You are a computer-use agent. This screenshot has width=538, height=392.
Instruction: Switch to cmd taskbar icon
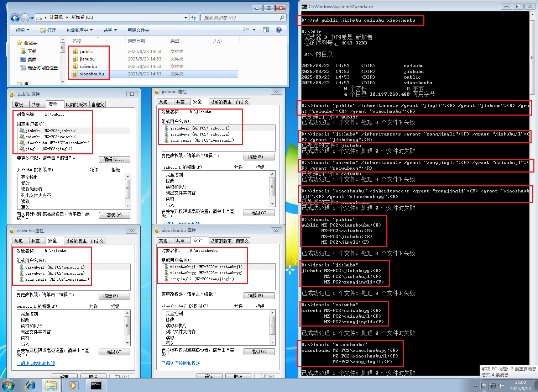point(96,385)
